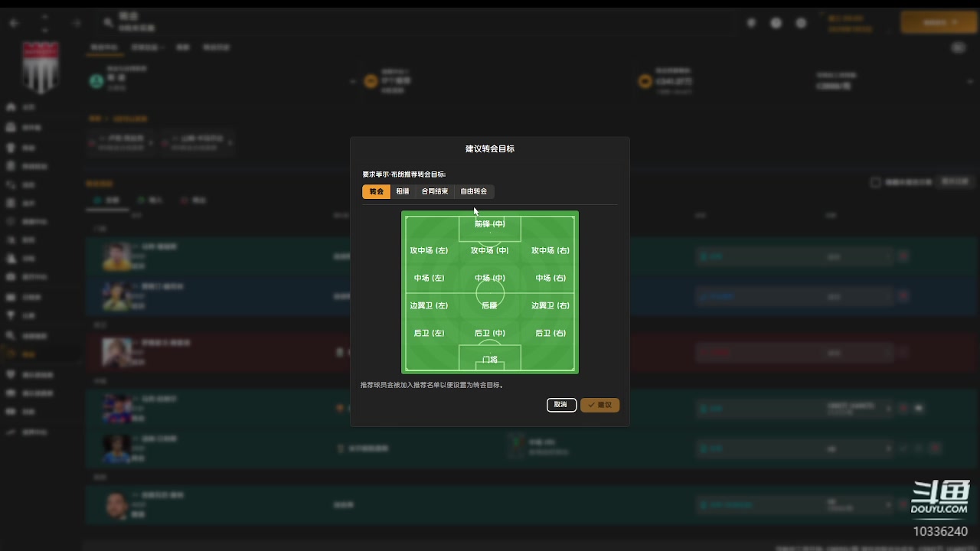Select the 边翼卫 (左) position
This screenshot has height=551, width=980.
pos(429,305)
